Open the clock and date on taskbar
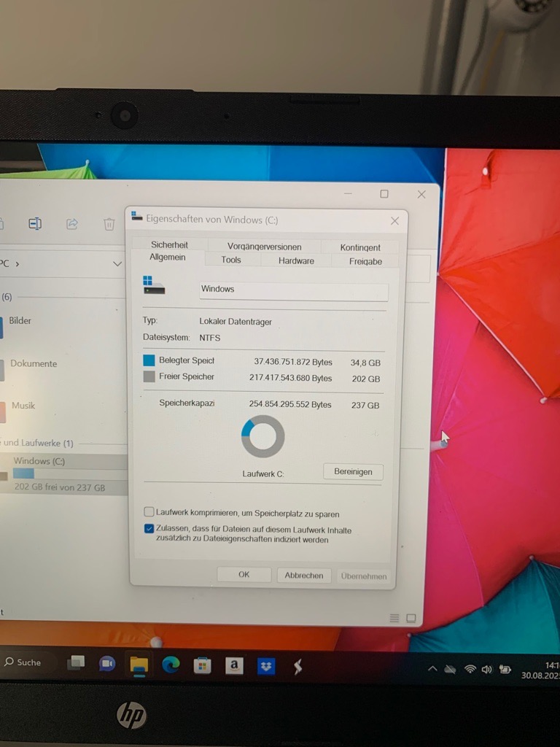The width and height of the screenshot is (560, 747). click(x=540, y=670)
